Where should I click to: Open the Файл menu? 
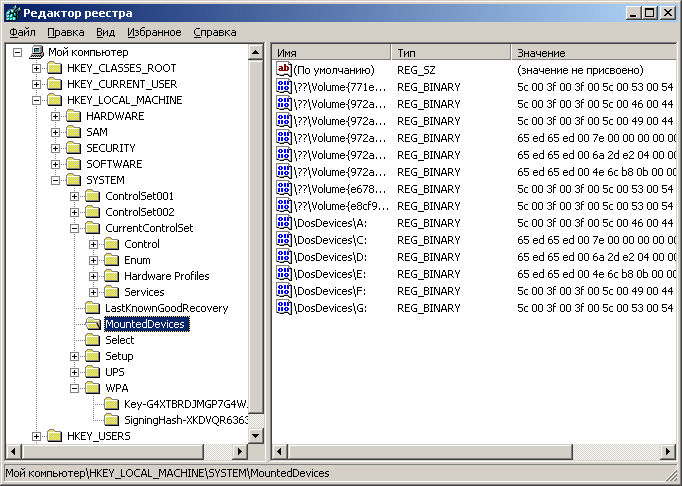tap(22, 33)
